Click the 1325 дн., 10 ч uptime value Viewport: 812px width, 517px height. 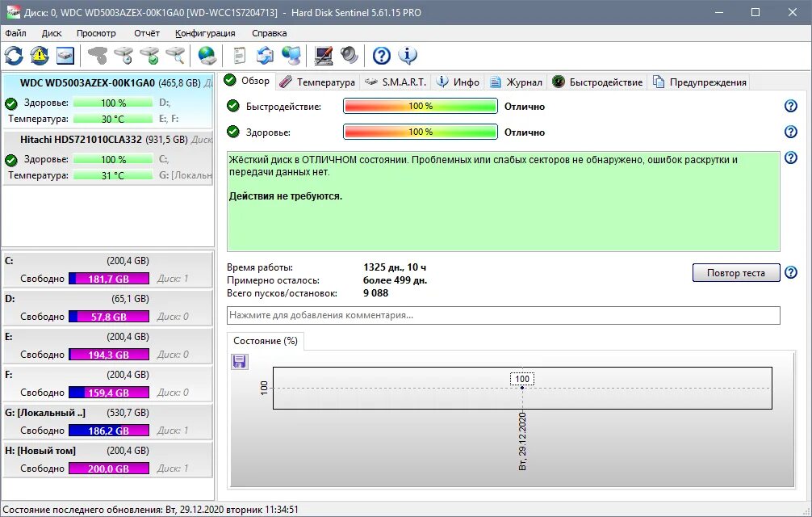coord(395,267)
